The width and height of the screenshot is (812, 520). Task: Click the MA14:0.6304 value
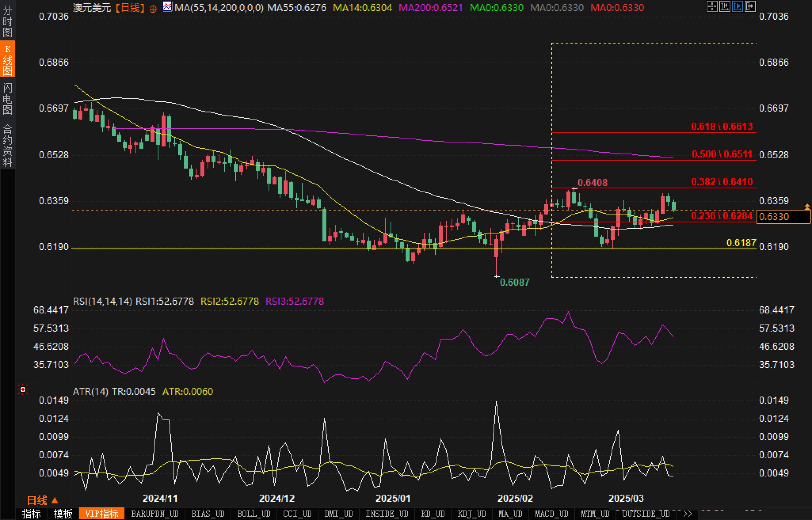pos(362,8)
